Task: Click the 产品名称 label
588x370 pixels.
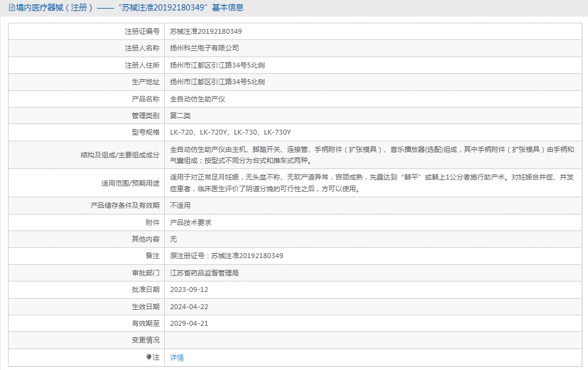Action: 146,99
